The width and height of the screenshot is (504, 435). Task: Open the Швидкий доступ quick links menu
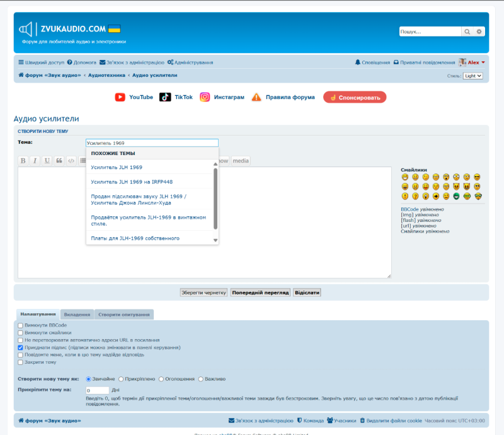(x=41, y=62)
